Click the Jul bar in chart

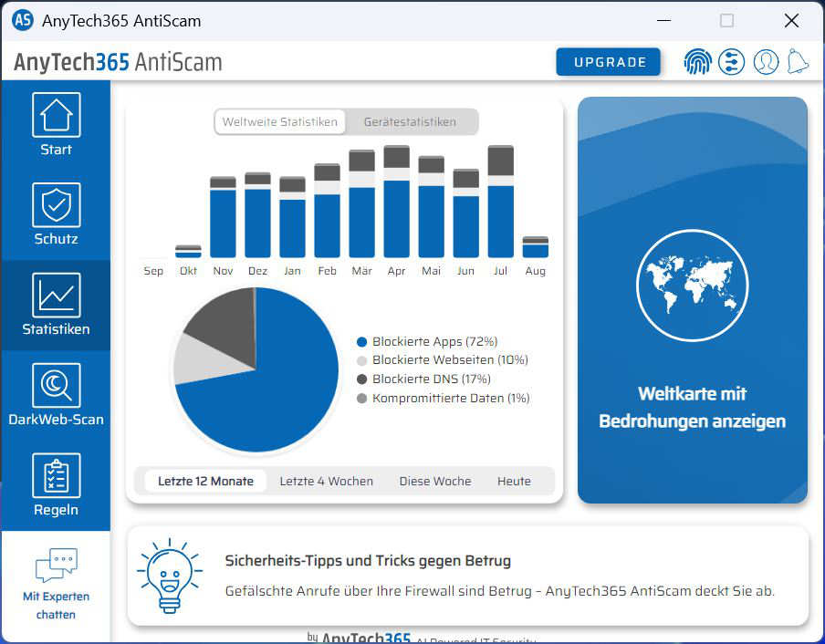pyautogui.click(x=501, y=202)
